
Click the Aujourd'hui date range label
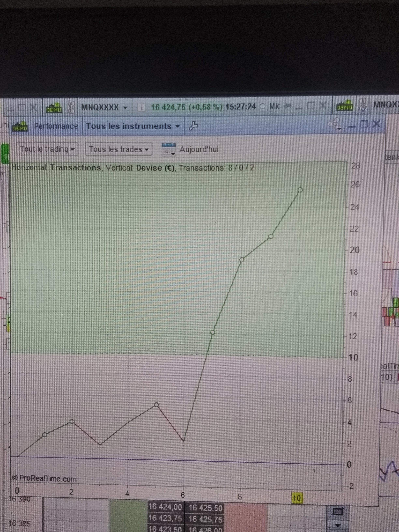[x=199, y=149]
